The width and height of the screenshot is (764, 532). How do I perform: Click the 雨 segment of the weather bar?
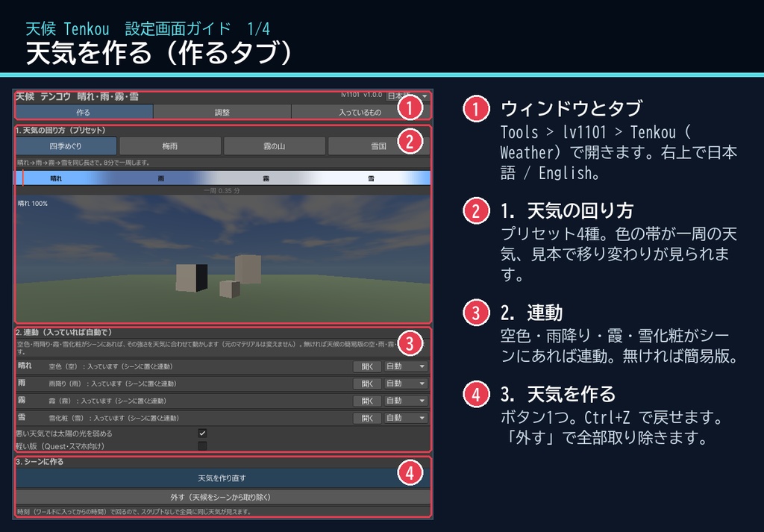[161, 178]
